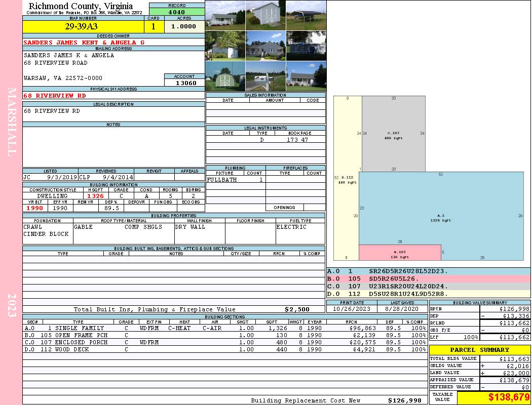Image resolution: width=532 pixels, height=405 pixels.
Task: Click foundation value CRAWL
Action: point(32,227)
